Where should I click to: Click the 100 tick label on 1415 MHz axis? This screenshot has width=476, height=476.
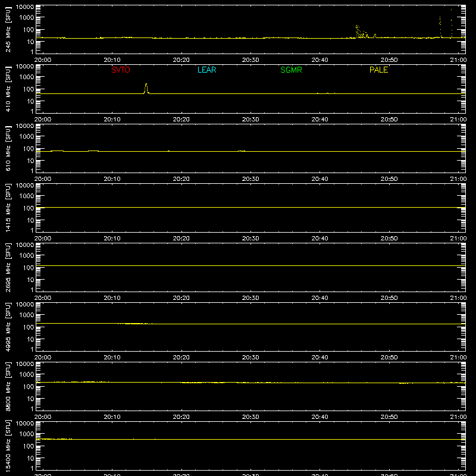tap(29, 208)
